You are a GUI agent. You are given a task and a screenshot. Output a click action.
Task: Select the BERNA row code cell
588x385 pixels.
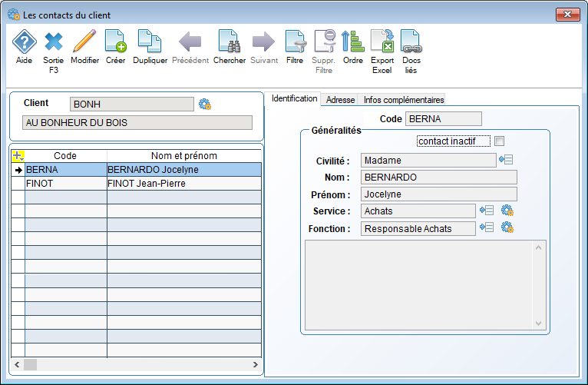pos(66,170)
